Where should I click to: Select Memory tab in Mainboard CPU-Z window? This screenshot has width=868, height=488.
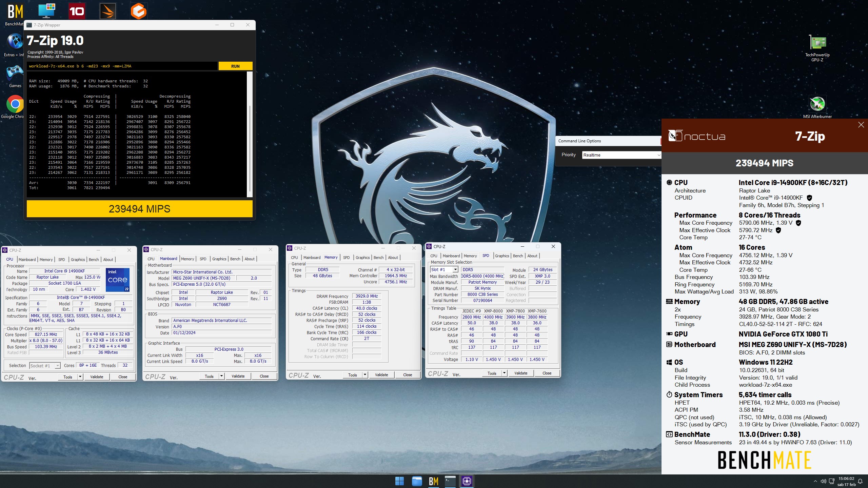point(188,259)
